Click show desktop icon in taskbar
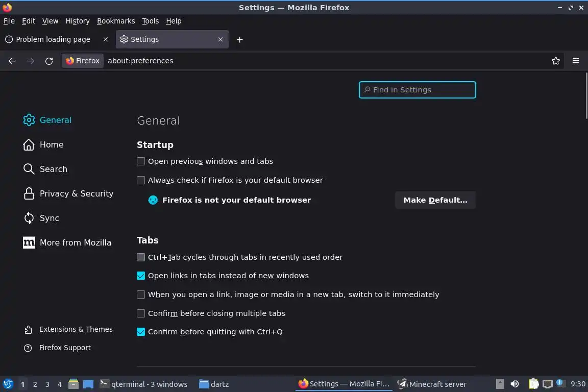The width and height of the screenshot is (588, 392). [88, 384]
